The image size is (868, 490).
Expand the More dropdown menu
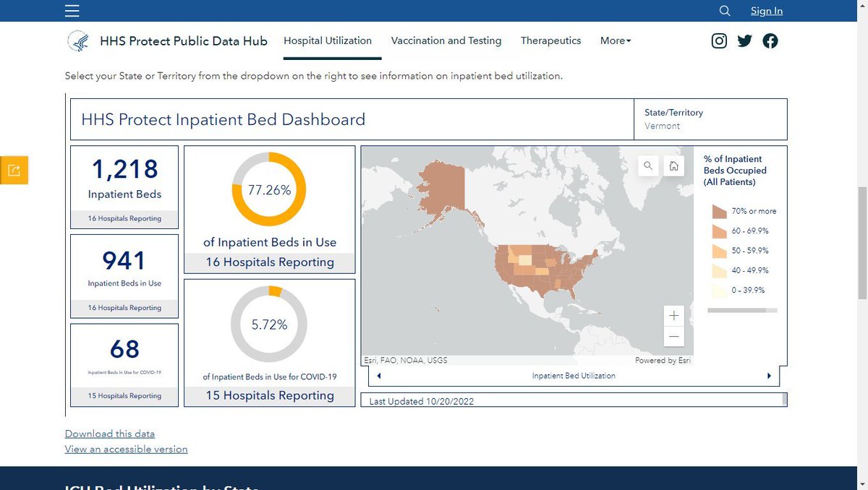point(616,41)
